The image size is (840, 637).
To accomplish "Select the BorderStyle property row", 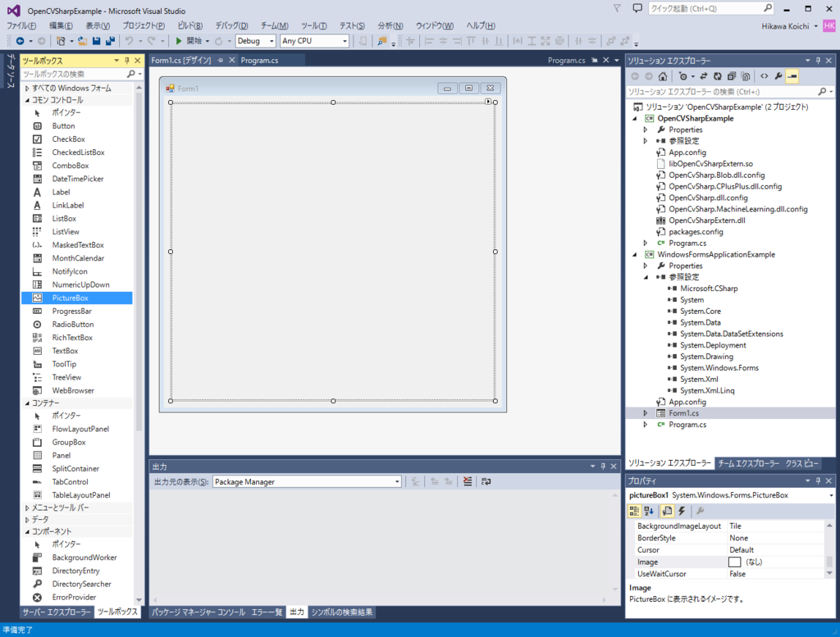I will (728, 538).
